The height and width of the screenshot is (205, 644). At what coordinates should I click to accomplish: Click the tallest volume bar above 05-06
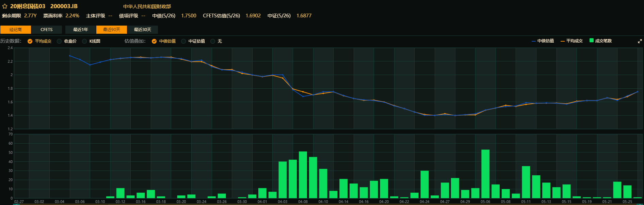[x=485, y=174]
